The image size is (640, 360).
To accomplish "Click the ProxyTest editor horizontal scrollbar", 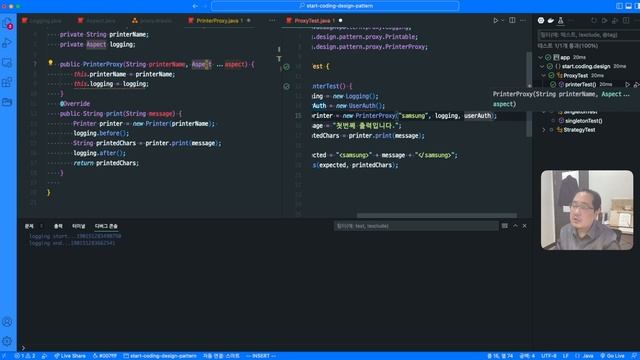I will coord(437,215).
